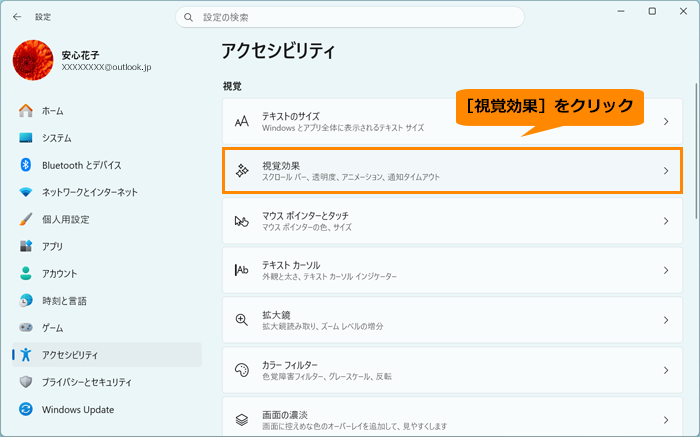This screenshot has height=437, width=700.
Task: Click the アカウント person icon
Action: (x=26, y=273)
